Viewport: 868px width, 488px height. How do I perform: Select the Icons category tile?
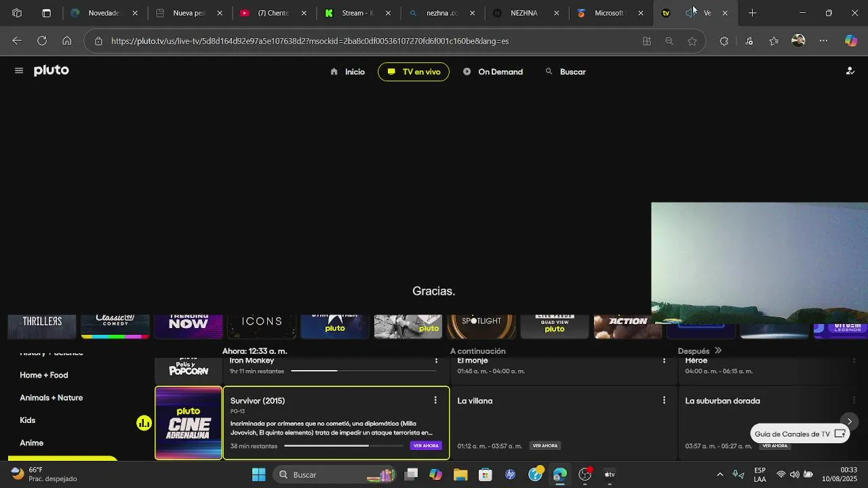pos(262,327)
